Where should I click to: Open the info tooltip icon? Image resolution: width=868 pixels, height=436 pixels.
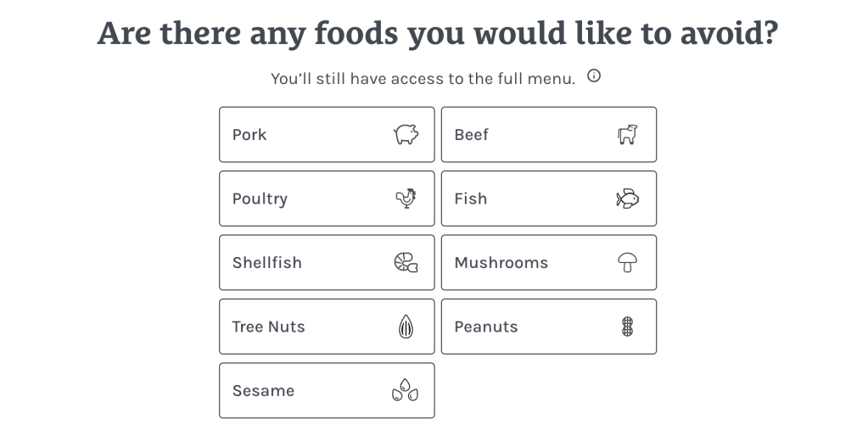[594, 76]
